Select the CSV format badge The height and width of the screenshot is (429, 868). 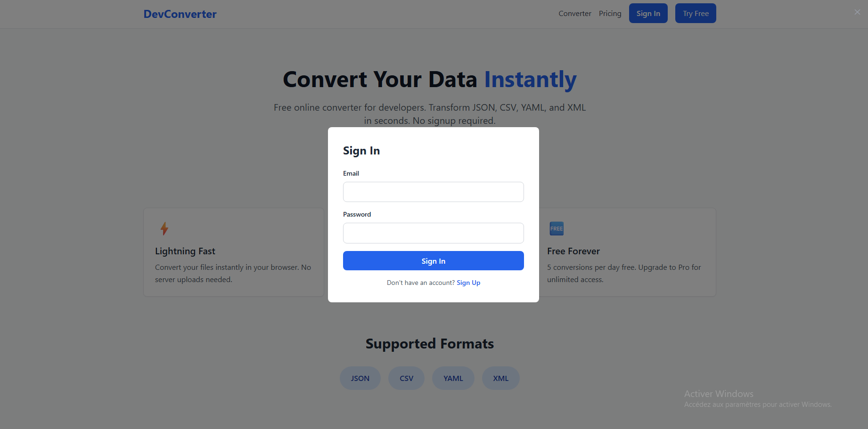(x=406, y=378)
